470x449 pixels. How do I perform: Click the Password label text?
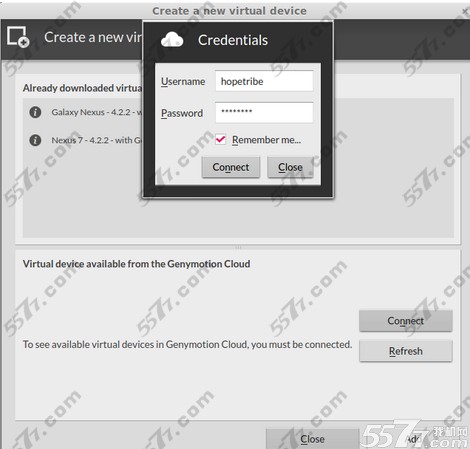click(x=182, y=113)
